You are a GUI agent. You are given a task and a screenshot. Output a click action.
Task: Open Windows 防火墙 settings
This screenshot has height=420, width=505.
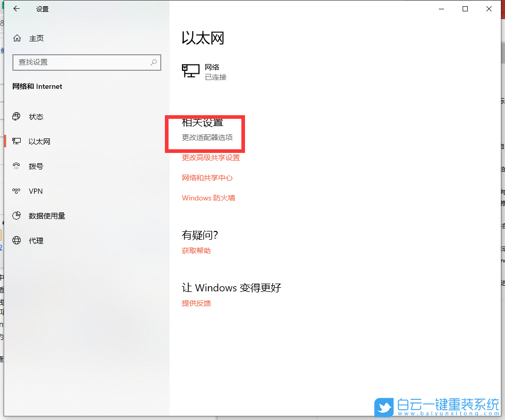tap(209, 198)
